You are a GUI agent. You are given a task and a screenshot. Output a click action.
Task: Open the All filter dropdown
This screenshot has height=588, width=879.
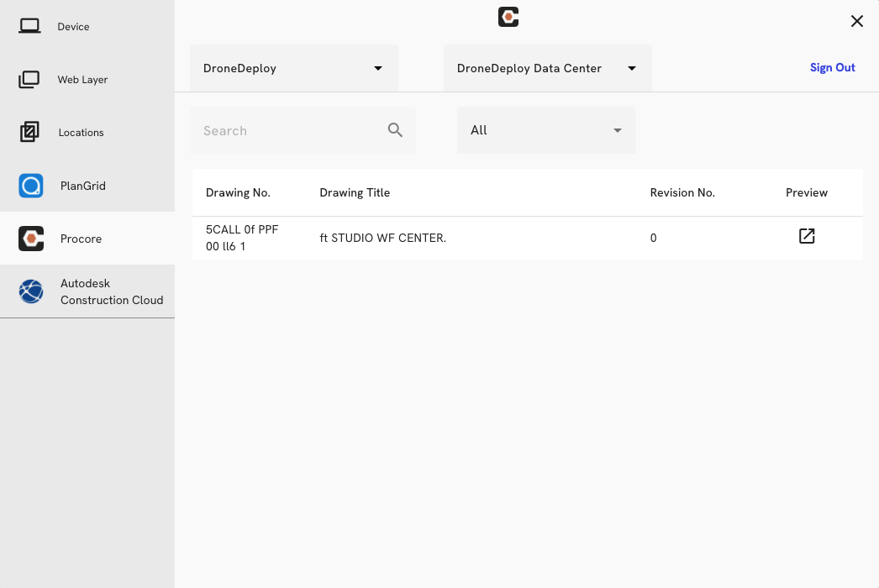point(546,130)
